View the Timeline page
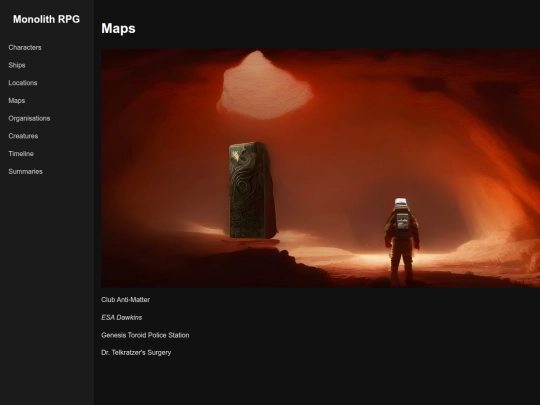This screenshot has height=405, width=540. pyautogui.click(x=21, y=154)
